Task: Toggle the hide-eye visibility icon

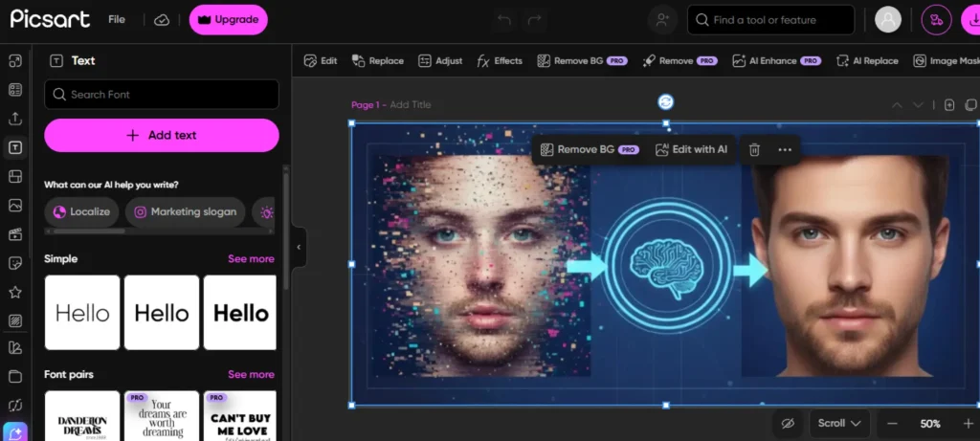Action: pyautogui.click(x=788, y=424)
